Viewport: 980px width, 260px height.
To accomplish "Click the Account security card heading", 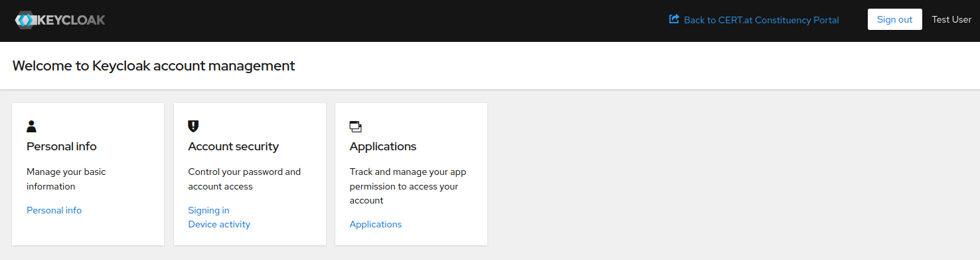I will click(233, 146).
